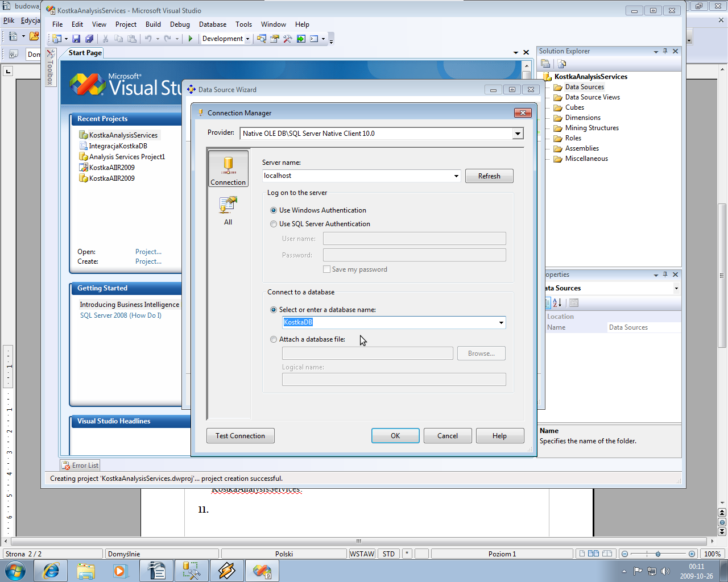Start debugging with green play icon

(x=191, y=39)
